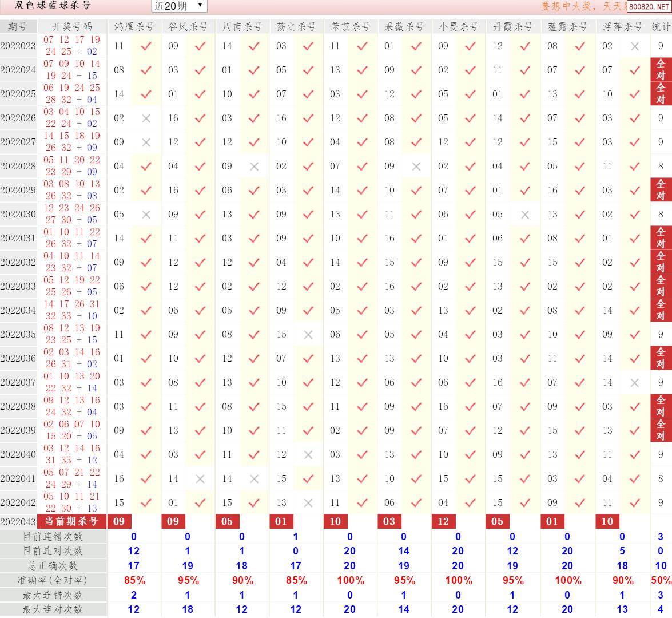
Task: Click the 准确率(全对率) row label
Action: [x=53, y=580]
